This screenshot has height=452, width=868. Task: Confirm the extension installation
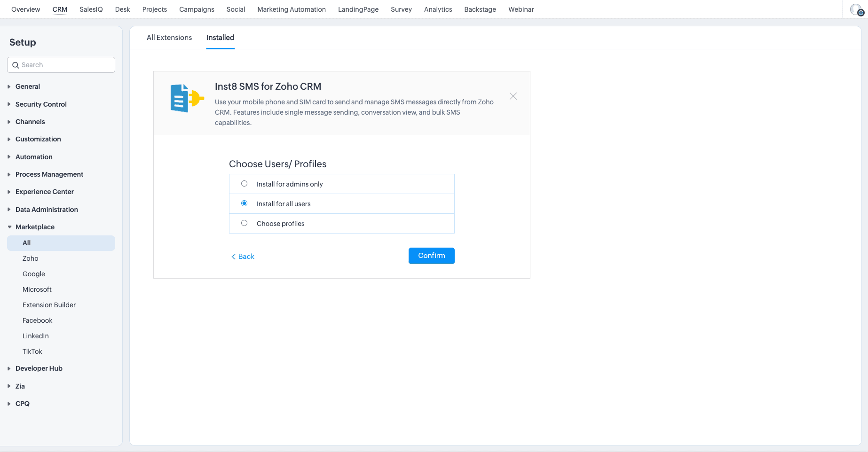(432, 256)
